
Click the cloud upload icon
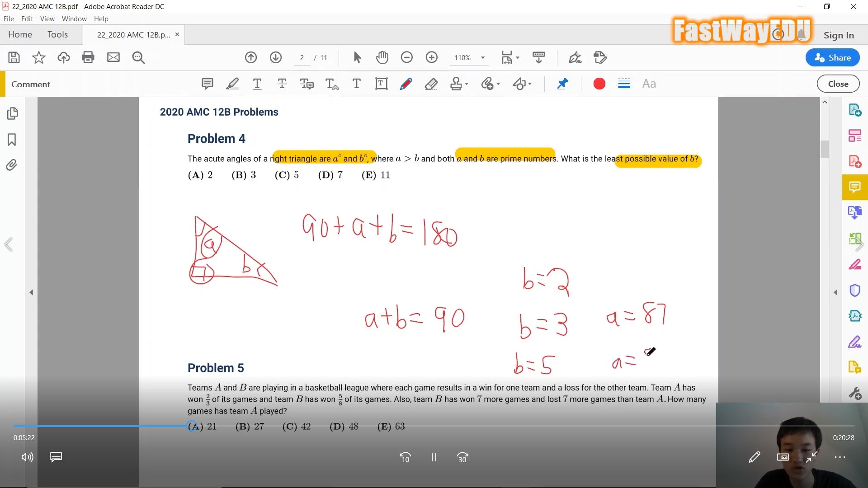tap(63, 57)
